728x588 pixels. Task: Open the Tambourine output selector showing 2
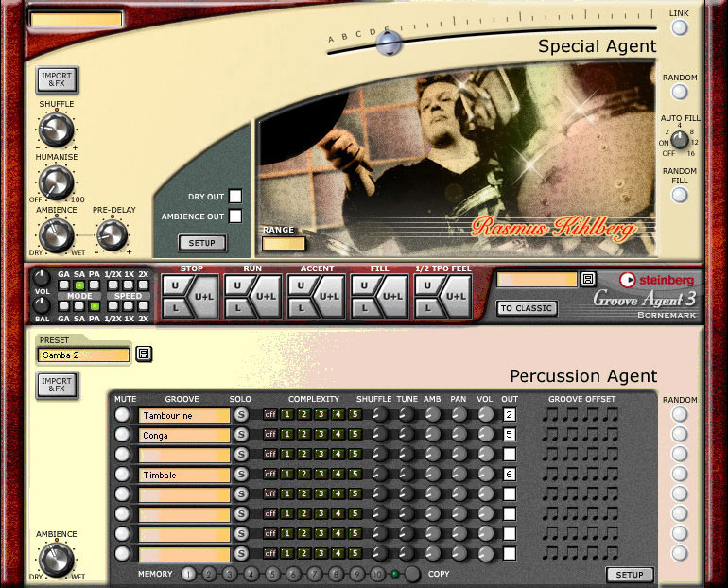510,414
